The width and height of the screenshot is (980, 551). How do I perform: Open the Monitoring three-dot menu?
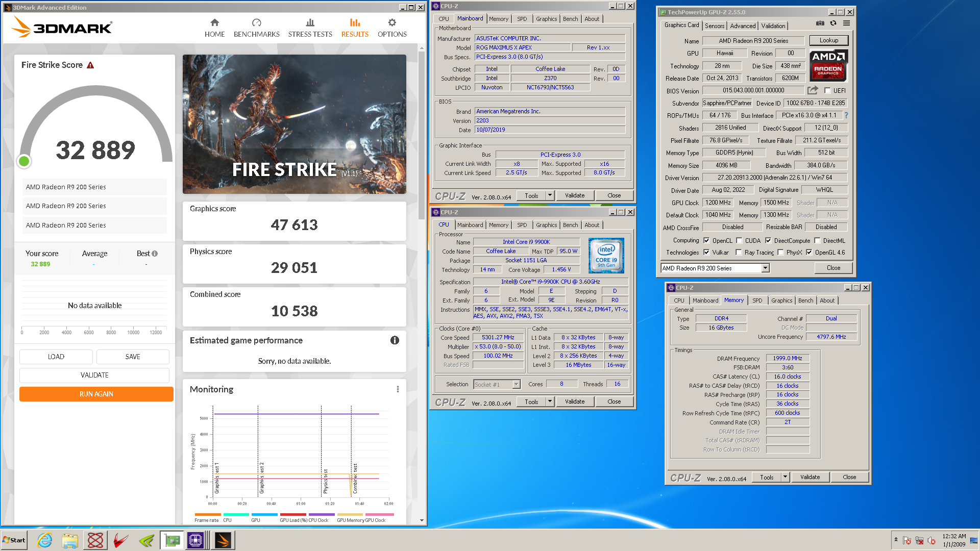(x=398, y=389)
